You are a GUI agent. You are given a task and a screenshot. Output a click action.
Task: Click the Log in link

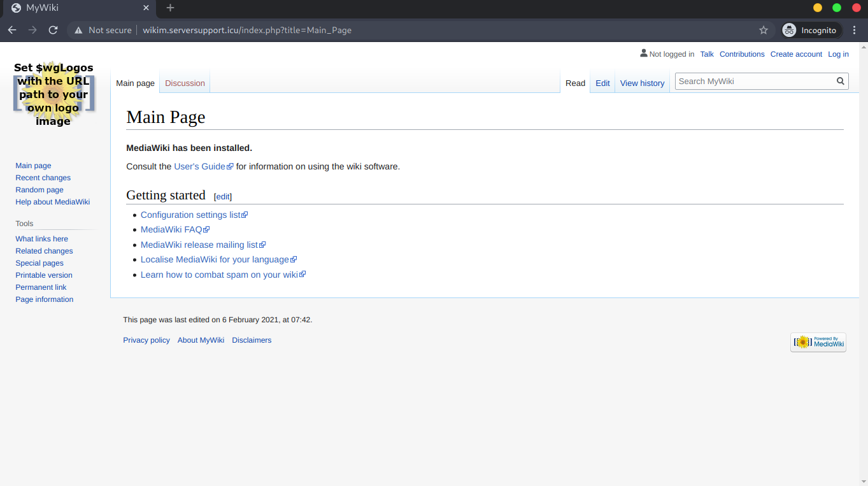(838, 54)
